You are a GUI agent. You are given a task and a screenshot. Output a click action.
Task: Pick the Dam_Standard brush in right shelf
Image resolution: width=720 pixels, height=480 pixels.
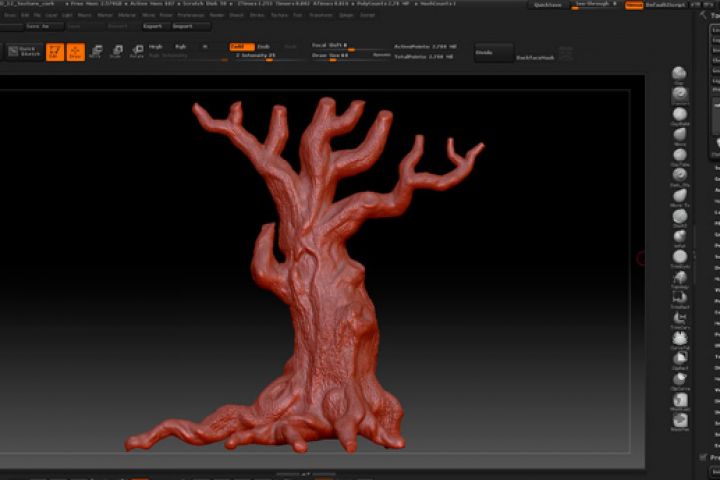[680, 176]
